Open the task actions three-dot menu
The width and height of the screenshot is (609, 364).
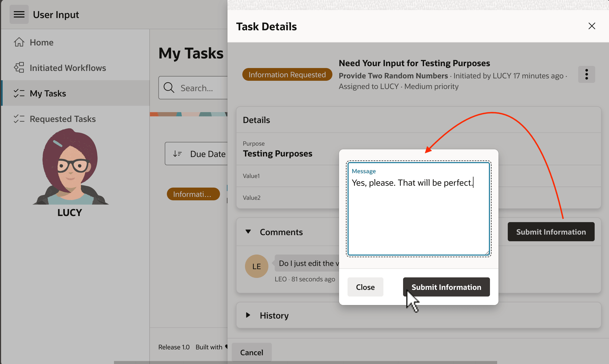pyautogui.click(x=586, y=74)
